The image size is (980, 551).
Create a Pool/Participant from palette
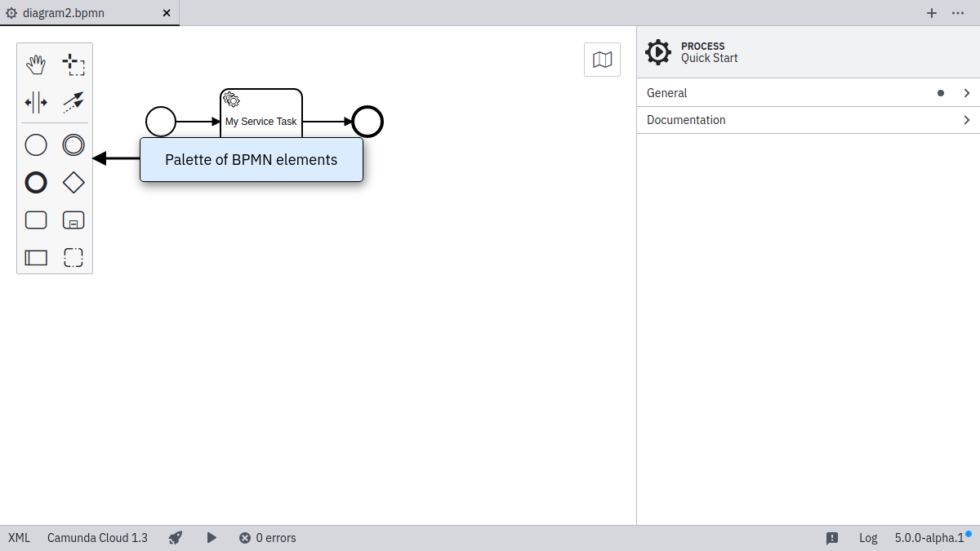coord(36,258)
